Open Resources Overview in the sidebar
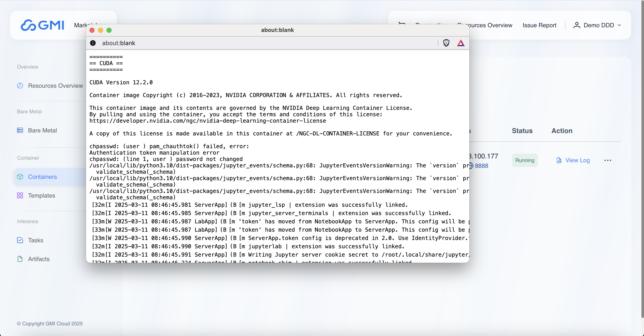The width and height of the screenshot is (644, 336). point(50,86)
